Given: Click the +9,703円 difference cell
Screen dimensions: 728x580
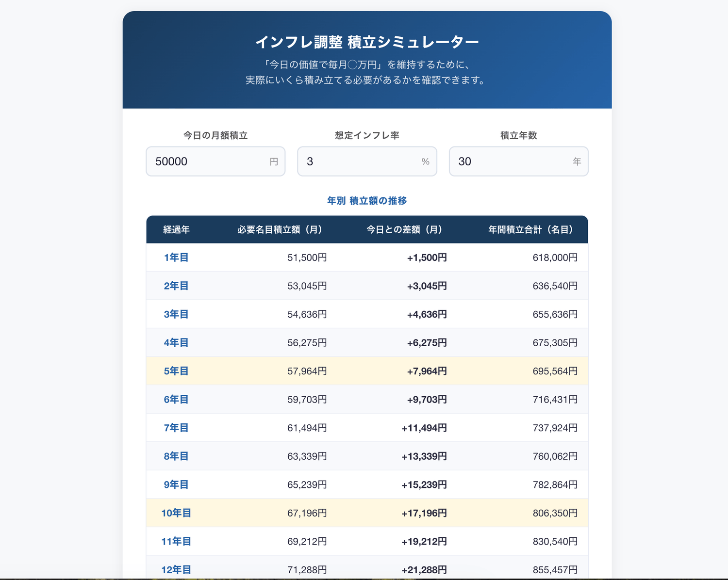Looking at the screenshot, I should click(427, 400).
